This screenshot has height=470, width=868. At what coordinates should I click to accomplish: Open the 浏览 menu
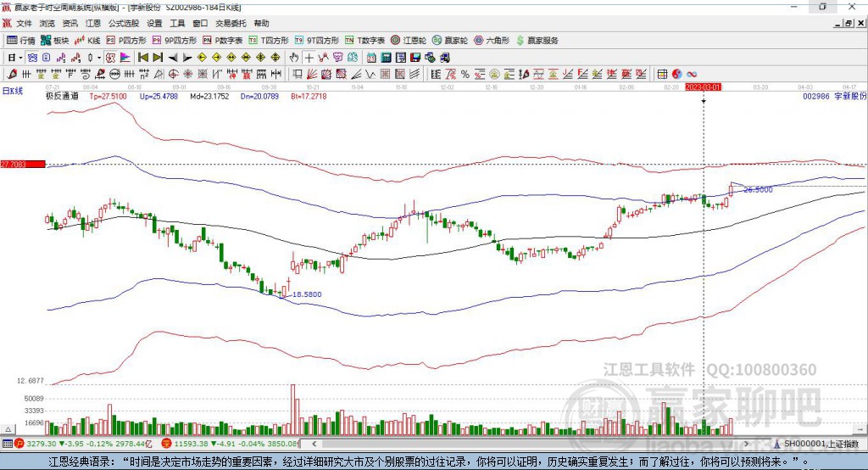(47, 23)
